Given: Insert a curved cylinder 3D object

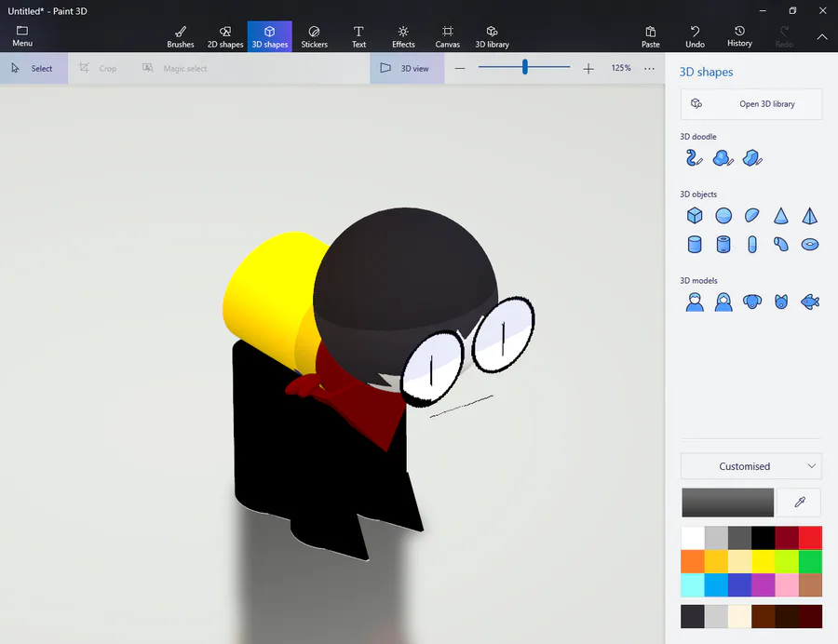Looking at the screenshot, I should (781, 245).
